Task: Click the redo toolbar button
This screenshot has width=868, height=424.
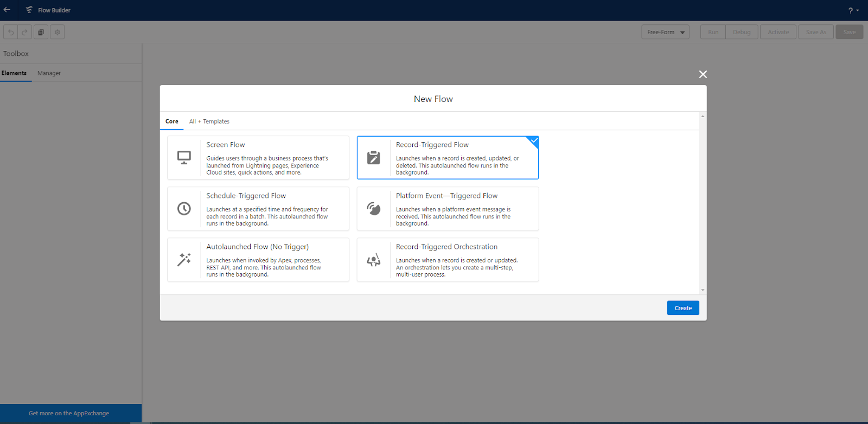Action: pyautogui.click(x=24, y=32)
